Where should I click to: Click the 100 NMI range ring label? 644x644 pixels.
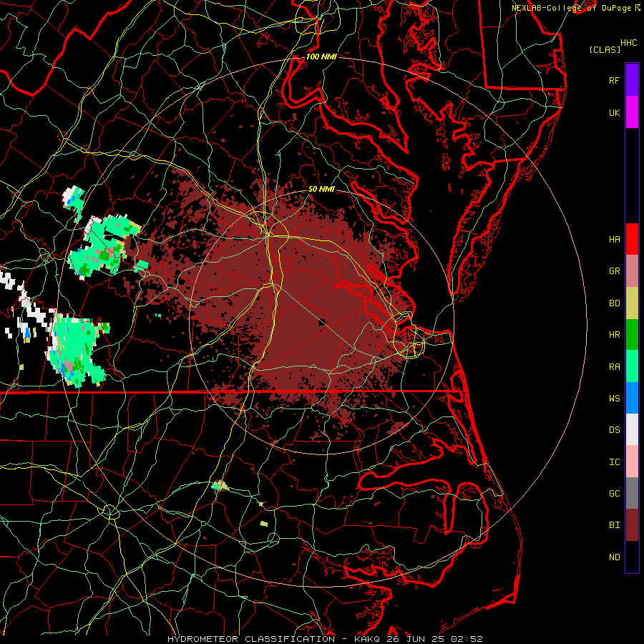click(321, 57)
